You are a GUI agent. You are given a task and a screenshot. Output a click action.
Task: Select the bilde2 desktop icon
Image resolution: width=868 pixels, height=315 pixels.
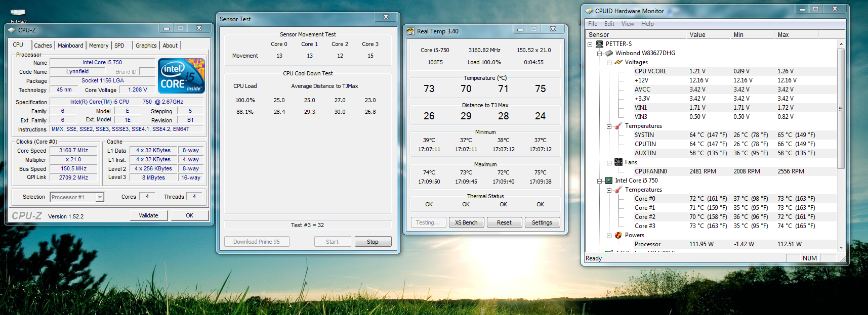pos(18,16)
